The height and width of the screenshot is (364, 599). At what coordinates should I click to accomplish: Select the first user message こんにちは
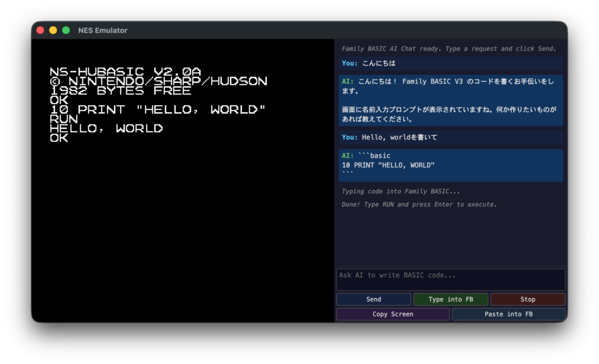378,63
